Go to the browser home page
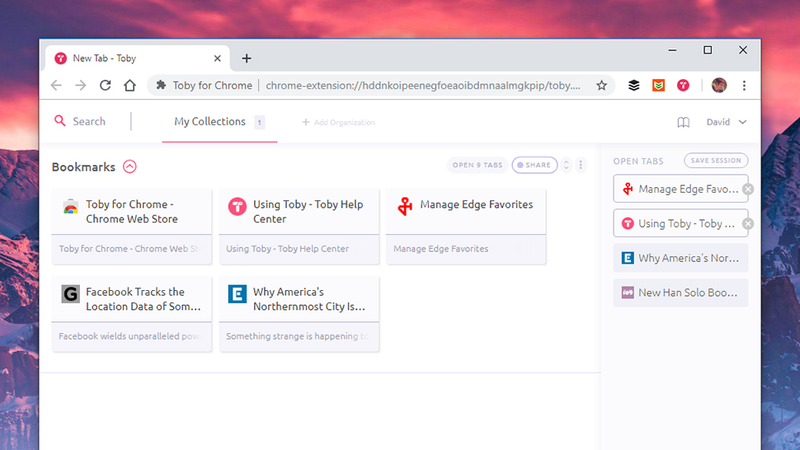 coord(130,85)
